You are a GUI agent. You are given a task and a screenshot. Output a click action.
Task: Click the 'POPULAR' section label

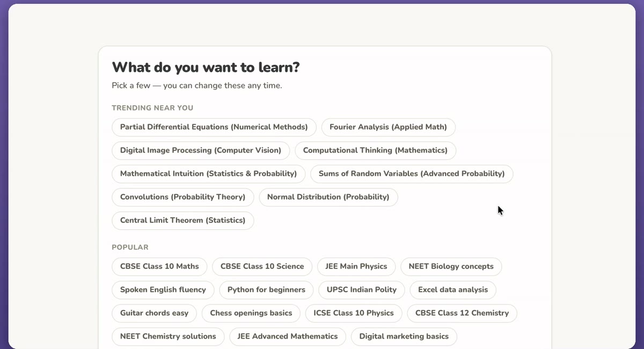click(x=130, y=248)
